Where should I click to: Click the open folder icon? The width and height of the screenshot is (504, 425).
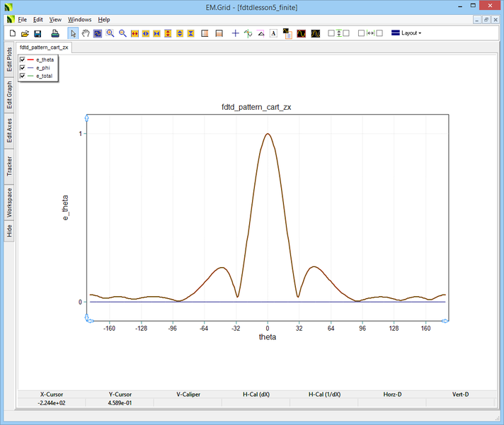(x=25, y=33)
